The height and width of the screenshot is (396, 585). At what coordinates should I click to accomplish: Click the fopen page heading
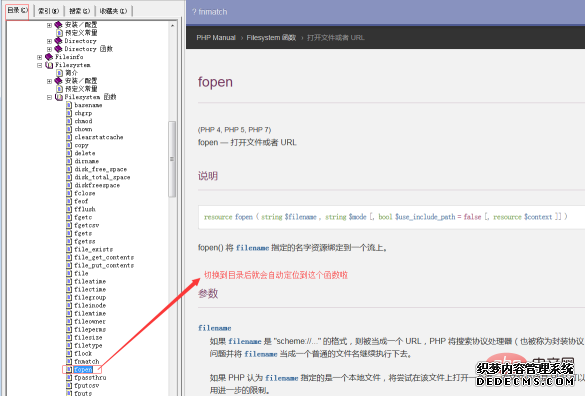click(x=215, y=82)
